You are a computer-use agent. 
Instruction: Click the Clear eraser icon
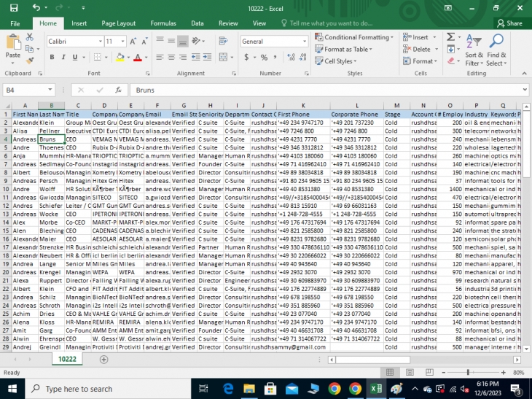[x=450, y=61]
